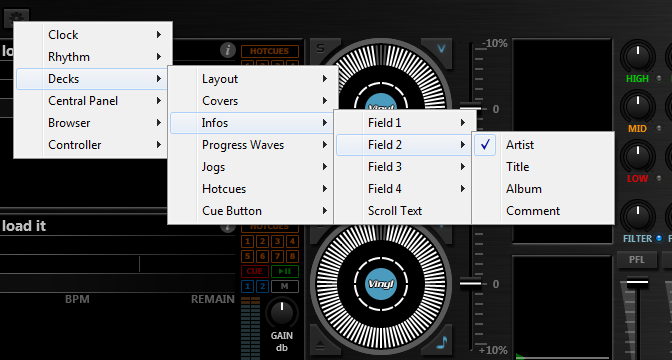This screenshot has height=360, width=672.
Task: Trigger hotcue 6 on the lower deck
Action: (262, 256)
